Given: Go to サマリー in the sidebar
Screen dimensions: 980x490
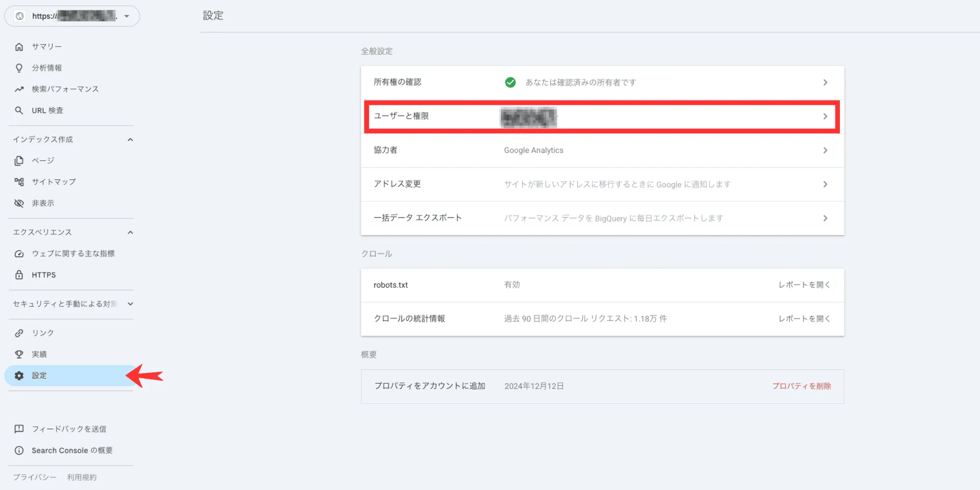Looking at the screenshot, I should (x=47, y=47).
